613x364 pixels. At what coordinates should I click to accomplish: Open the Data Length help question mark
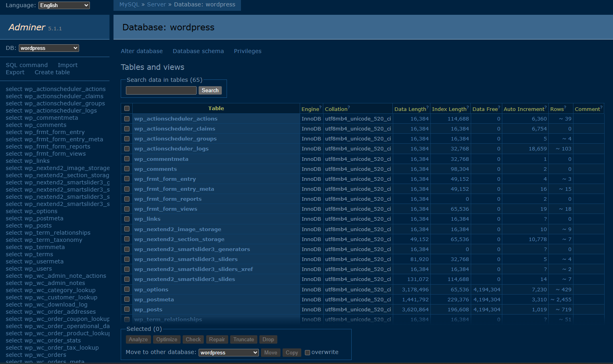pos(428,107)
